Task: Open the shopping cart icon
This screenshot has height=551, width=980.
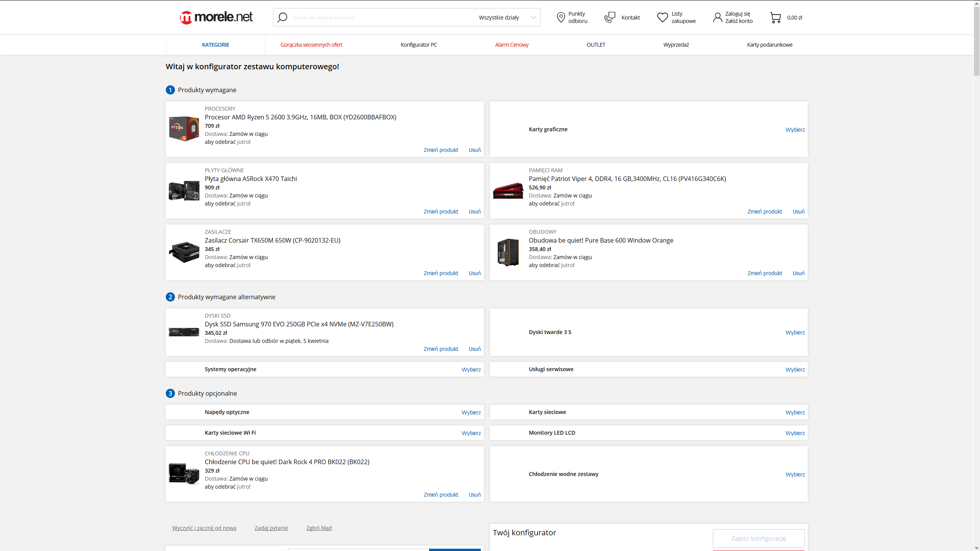Action: coord(775,18)
